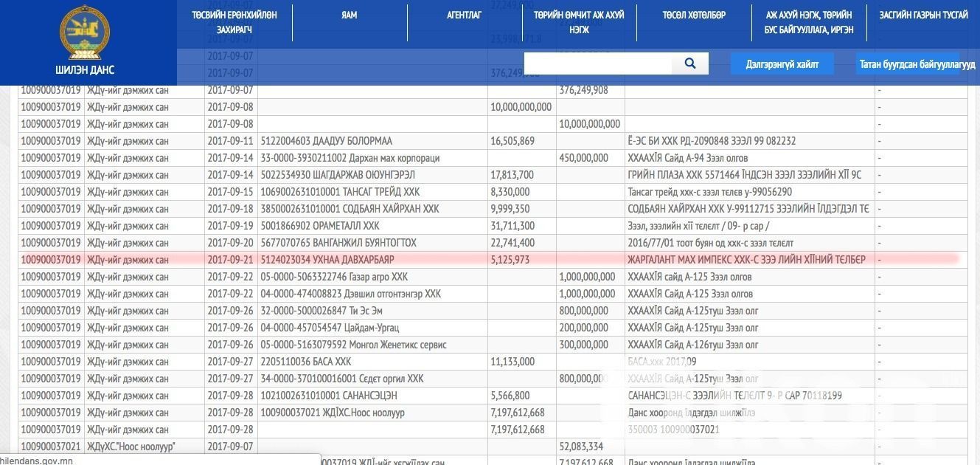Click the 10,000,000,000 amount dated 2017-09-08
The height and width of the screenshot is (465, 980).
point(521,107)
